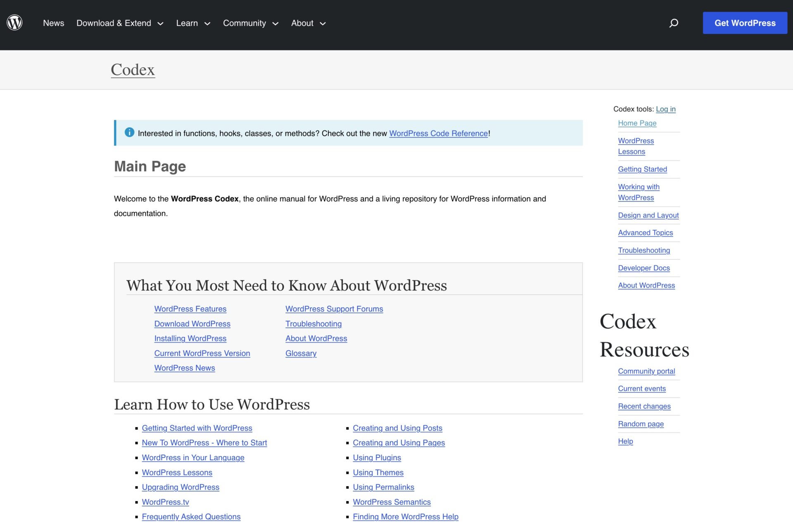
Task: Click Frequently Asked Questions link
Action: [191, 516]
